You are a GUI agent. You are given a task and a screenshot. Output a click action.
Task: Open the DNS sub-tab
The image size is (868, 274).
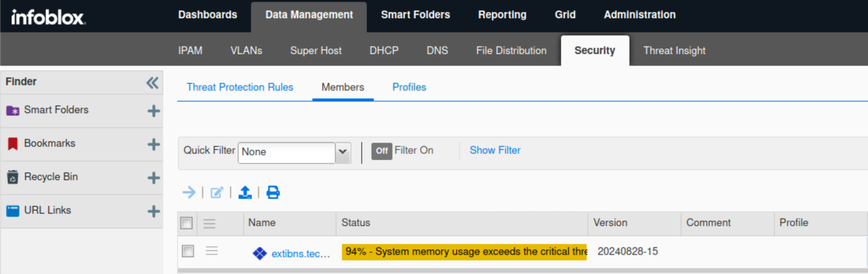coord(437,51)
